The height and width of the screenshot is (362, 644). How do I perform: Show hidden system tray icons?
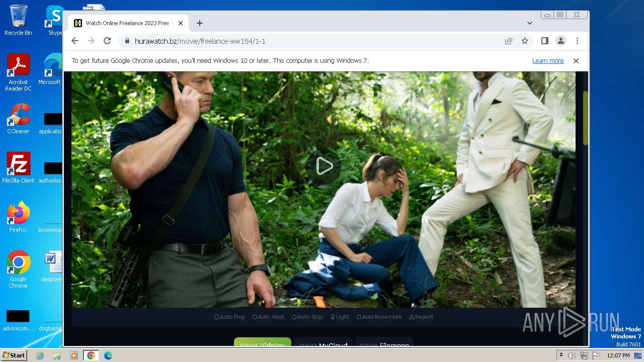561,355
